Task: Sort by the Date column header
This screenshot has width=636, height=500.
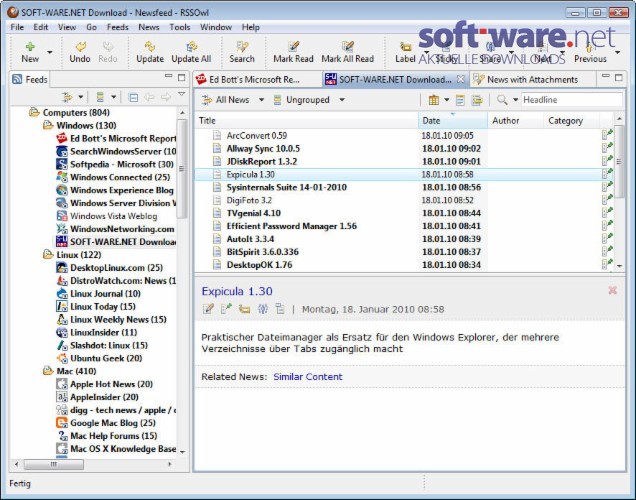Action: pyautogui.click(x=453, y=120)
